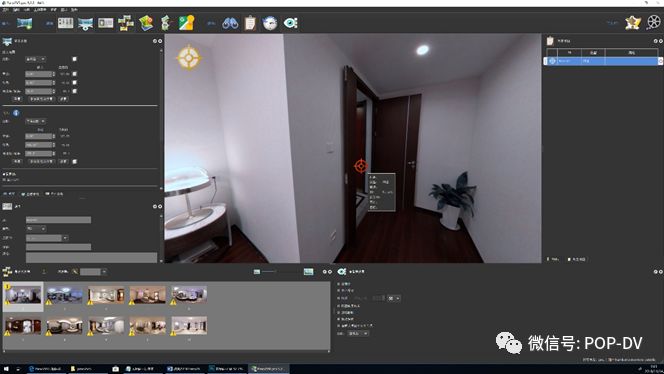Click the Tour Browser horizontal scrollbar
This screenshot has height=374, width=664.
[x=166, y=351]
